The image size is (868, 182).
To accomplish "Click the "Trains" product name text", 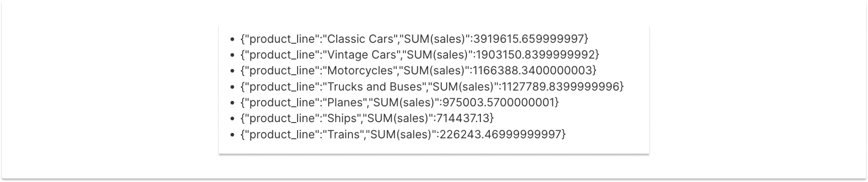I will pyautogui.click(x=344, y=135).
